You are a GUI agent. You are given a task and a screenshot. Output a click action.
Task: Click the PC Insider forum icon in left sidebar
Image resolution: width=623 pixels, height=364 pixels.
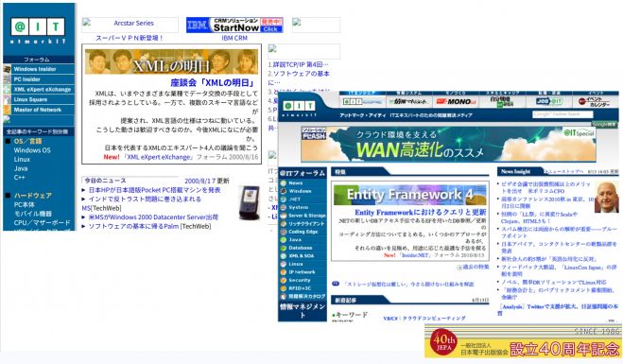[8, 79]
